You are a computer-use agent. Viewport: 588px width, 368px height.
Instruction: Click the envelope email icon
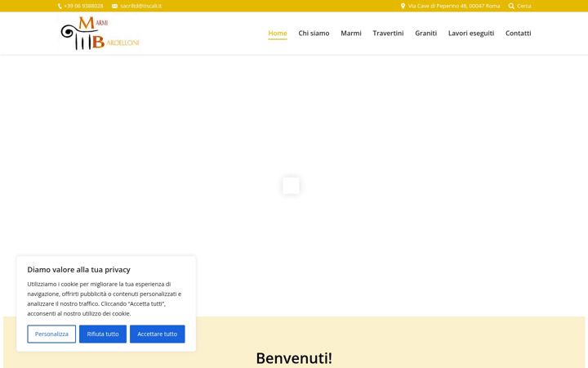[x=115, y=6]
